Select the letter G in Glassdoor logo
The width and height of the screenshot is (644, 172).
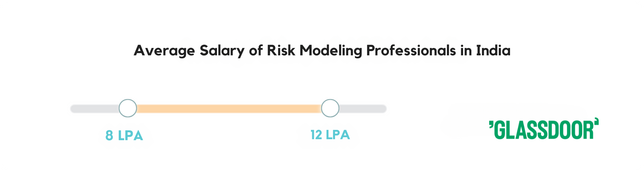(x=500, y=130)
